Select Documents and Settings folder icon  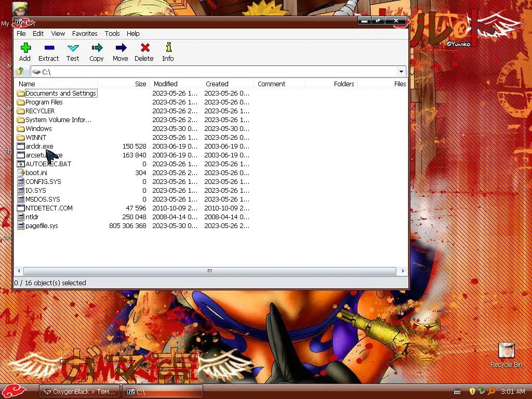[x=21, y=94]
